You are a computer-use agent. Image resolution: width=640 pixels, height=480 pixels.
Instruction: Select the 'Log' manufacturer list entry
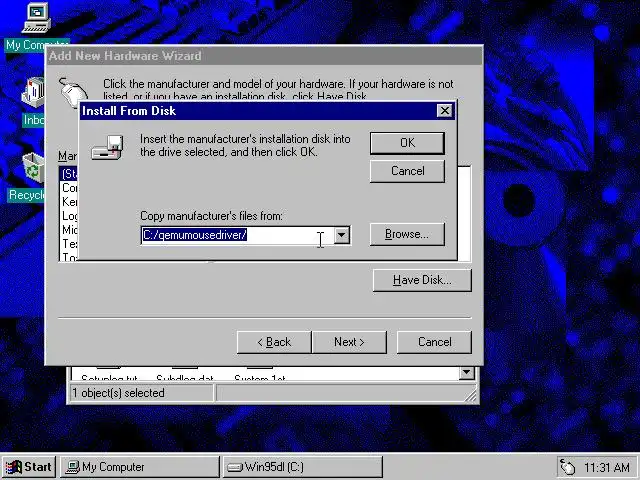click(69, 216)
